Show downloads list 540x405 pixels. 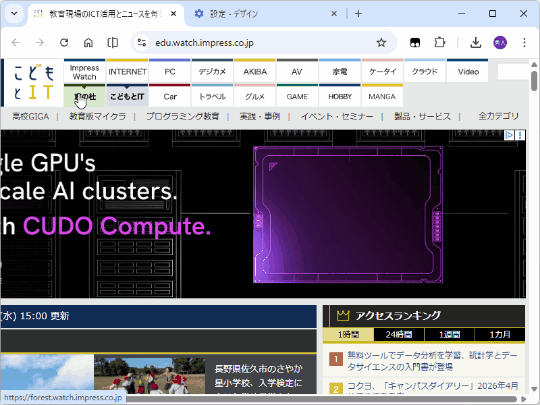tap(476, 43)
